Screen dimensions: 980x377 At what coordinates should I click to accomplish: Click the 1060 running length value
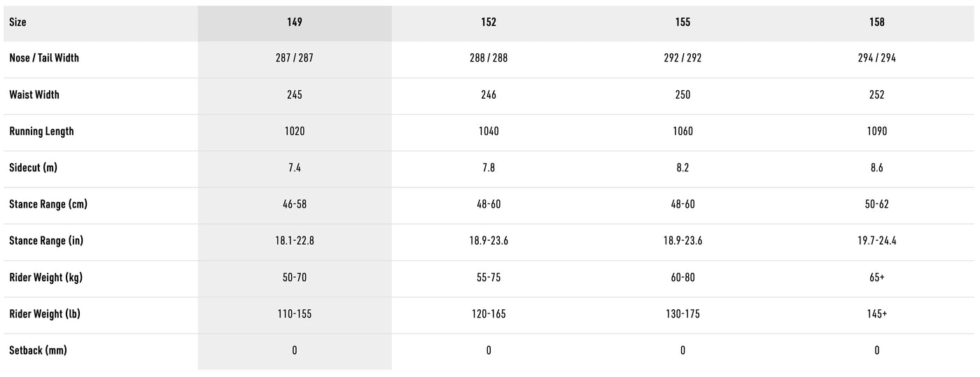682,131
